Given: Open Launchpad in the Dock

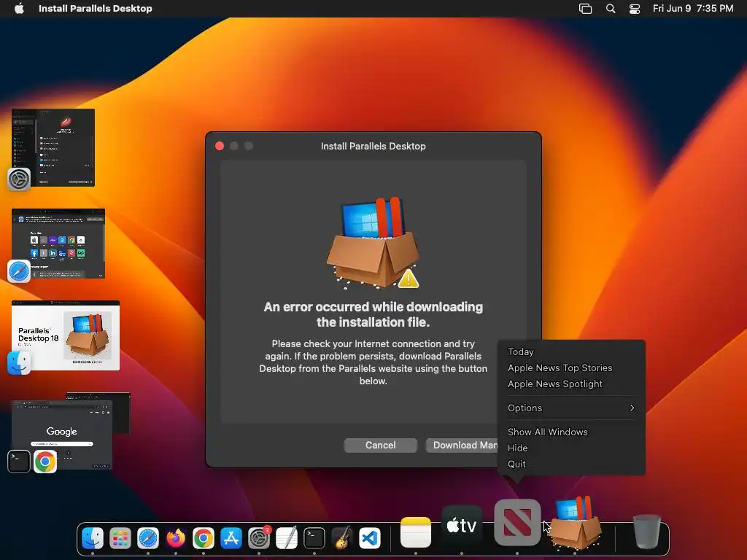Looking at the screenshot, I should pyautogui.click(x=120, y=539).
